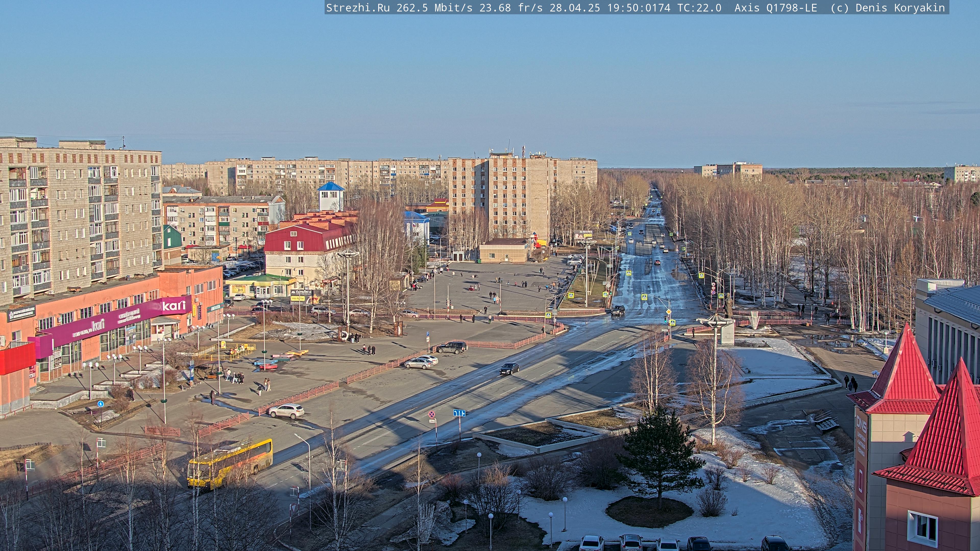The image size is (980, 551).
Task: Click the 'Strezhi.Ru' overlay text
Action: pos(358,8)
